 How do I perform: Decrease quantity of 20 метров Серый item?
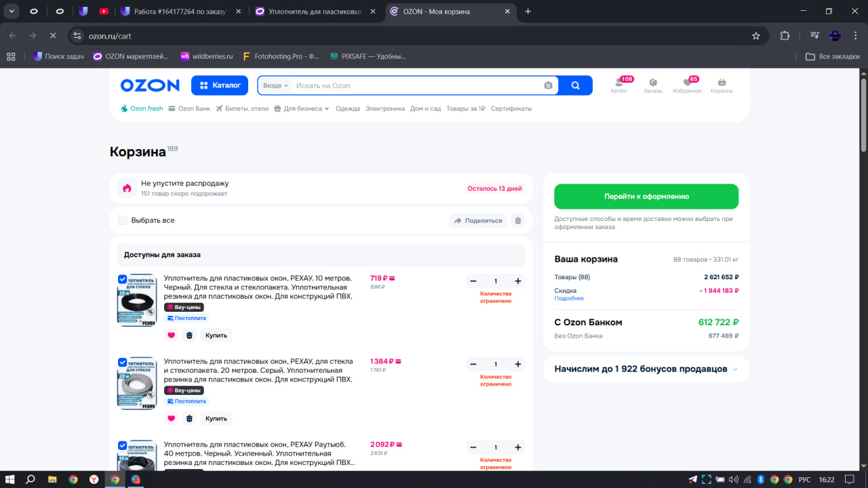(473, 365)
